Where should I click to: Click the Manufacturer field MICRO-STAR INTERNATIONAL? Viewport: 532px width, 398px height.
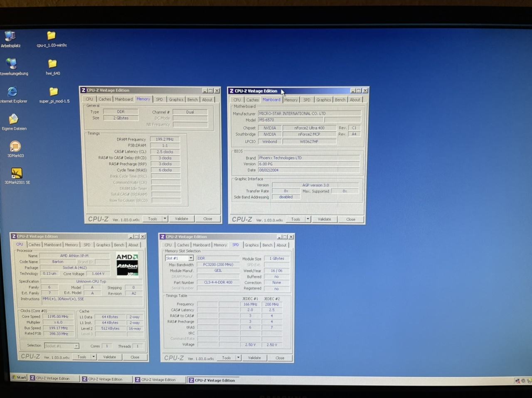coord(309,113)
